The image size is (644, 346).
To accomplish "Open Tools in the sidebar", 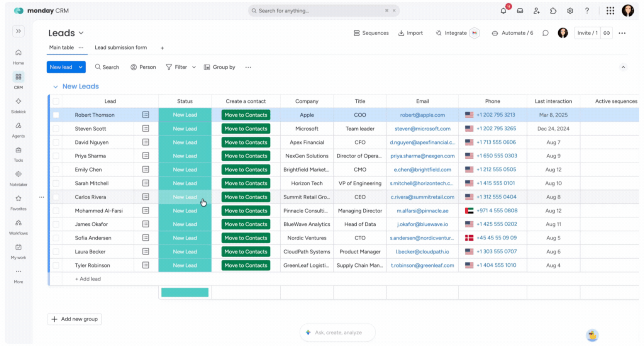I will [18, 154].
